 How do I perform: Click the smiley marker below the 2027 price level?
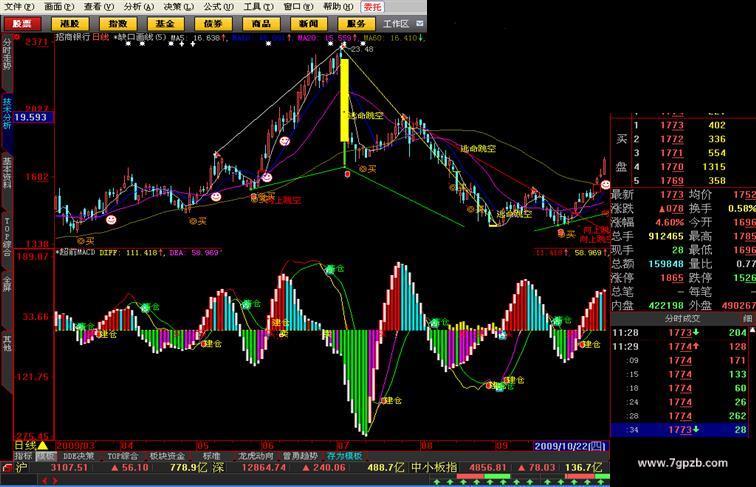point(285,141)
